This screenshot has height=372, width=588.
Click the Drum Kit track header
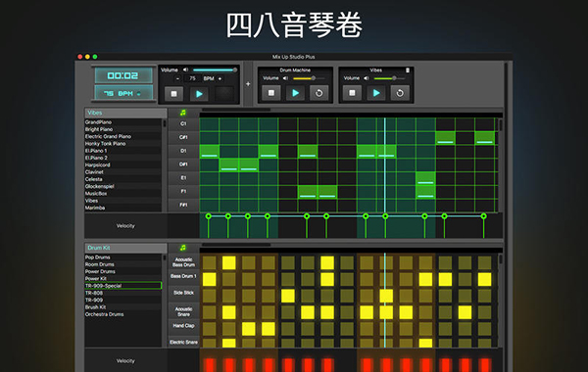coord(125,248)
